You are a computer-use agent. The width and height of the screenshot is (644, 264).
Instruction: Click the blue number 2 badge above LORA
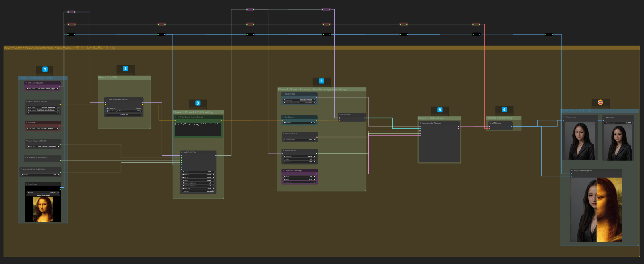(125, 69)
